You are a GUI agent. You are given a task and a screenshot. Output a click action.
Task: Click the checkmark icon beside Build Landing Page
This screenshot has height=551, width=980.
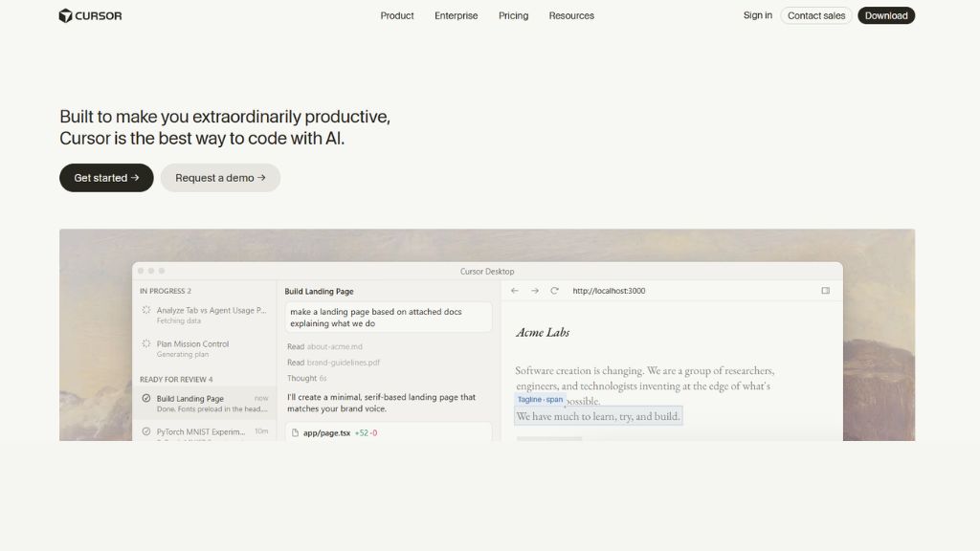[x=146, y=398]
